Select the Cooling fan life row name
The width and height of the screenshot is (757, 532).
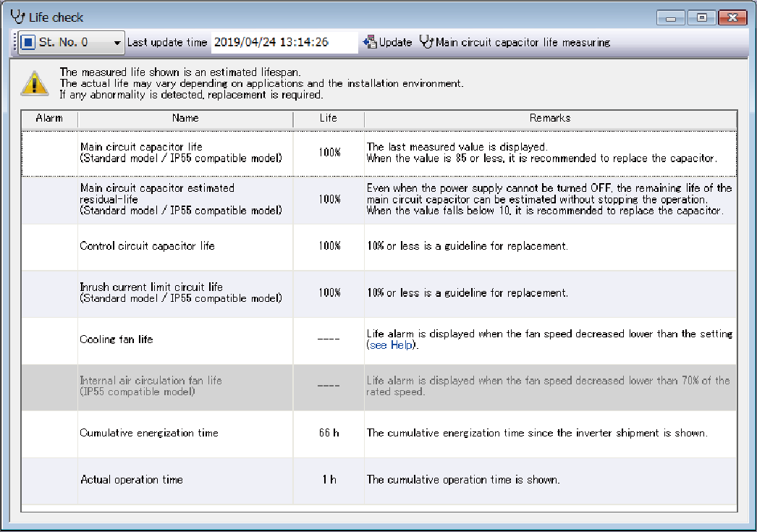click(117, 339)
